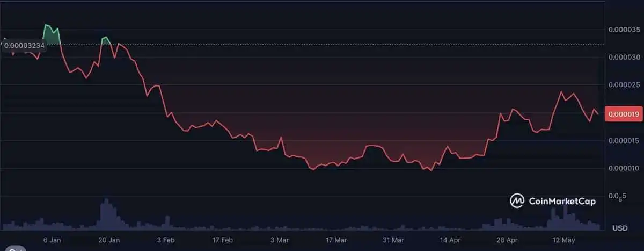Click the 0.000025 y-axis value
Screen dimensions: 644x251
(x=624, y=85)
